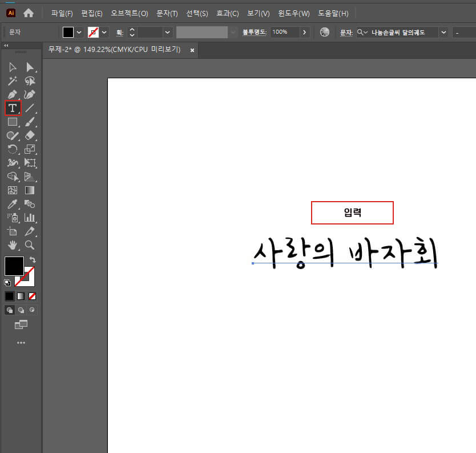Viewport: 476px width, 453px height.
Task: Close the 무제-2 document tab
Action: (192, 50)
